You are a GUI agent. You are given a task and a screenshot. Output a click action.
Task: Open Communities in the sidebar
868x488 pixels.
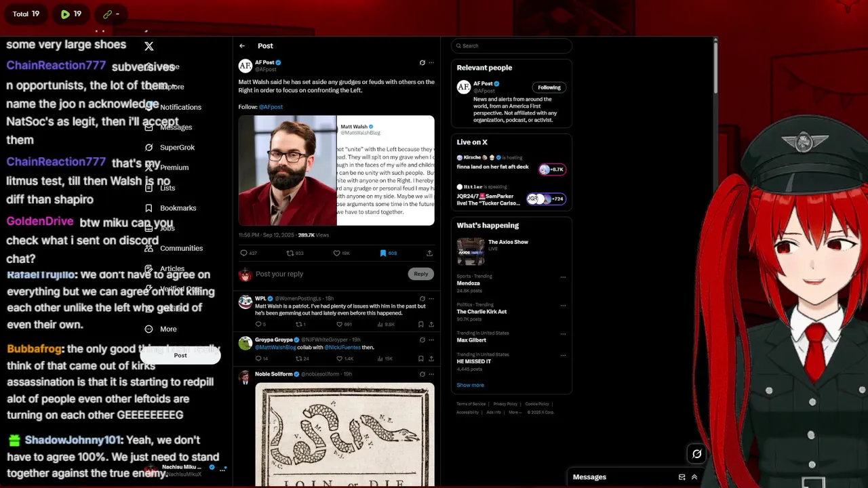point(174,248)
